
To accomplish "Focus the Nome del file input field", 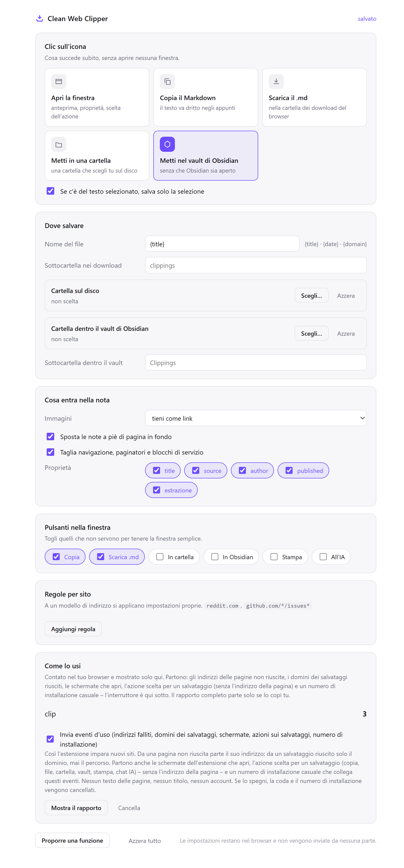I will pyautogui.click(x=222, y=244).
